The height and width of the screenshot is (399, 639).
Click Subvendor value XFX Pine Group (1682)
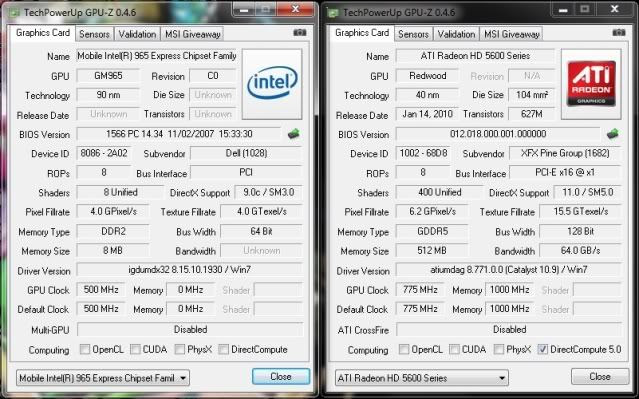565,153
